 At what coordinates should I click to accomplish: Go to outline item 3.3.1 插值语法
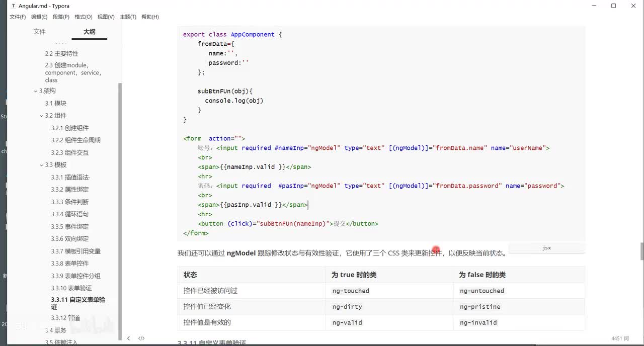[70, 177]
